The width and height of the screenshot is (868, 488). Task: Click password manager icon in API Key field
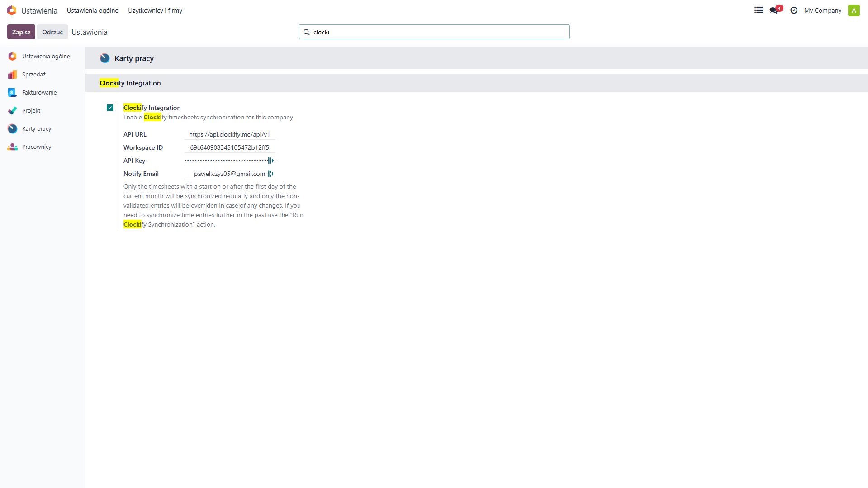[270, 161]
